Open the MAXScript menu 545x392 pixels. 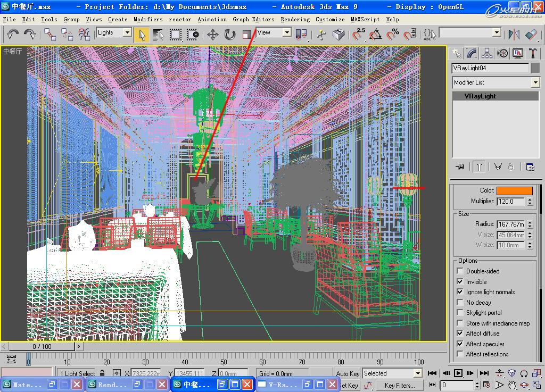365,20
